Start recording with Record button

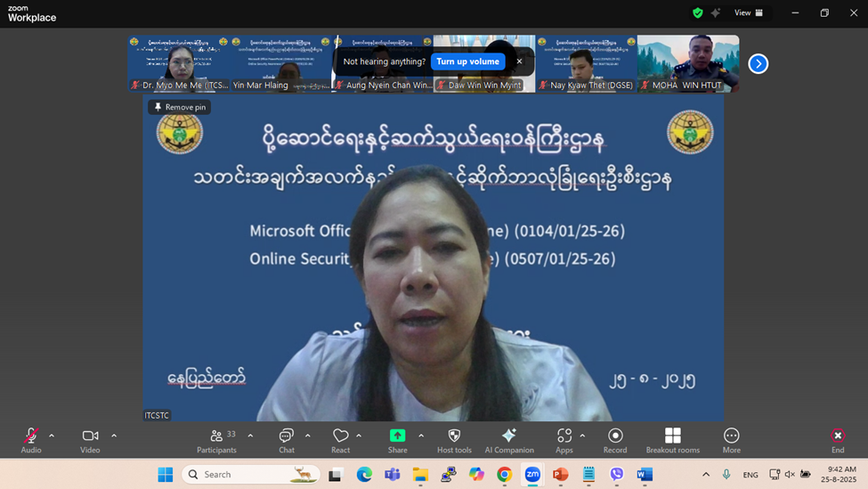point(615,436)
